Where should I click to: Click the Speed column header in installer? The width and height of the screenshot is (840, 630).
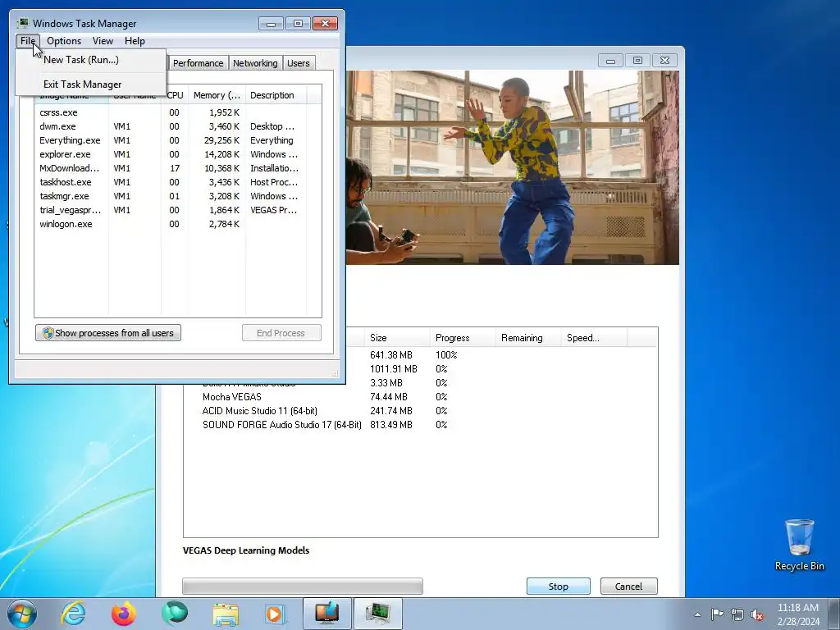[594, 338]
